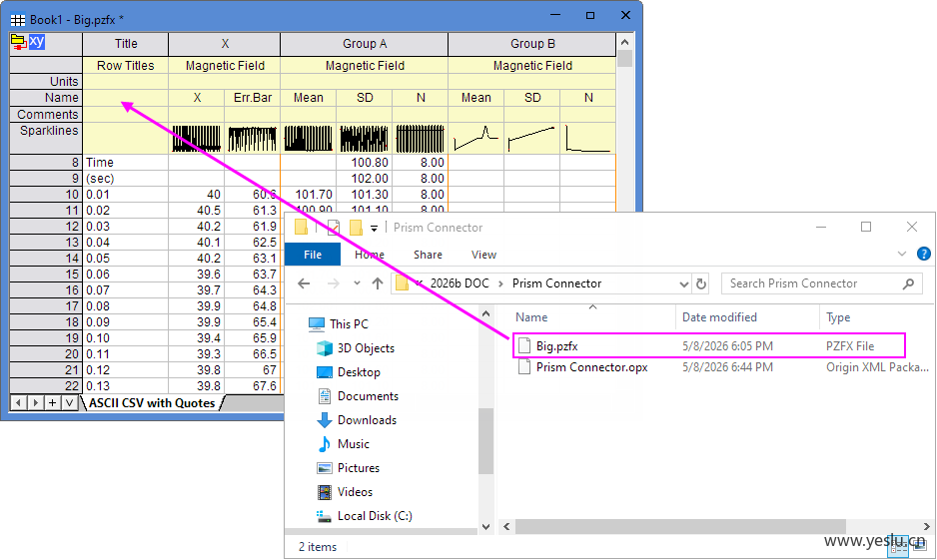Image resolution: width=937 pixels, height=560 pixels.
Task: Add a new sheet with plus button
Action: [53, 403]
